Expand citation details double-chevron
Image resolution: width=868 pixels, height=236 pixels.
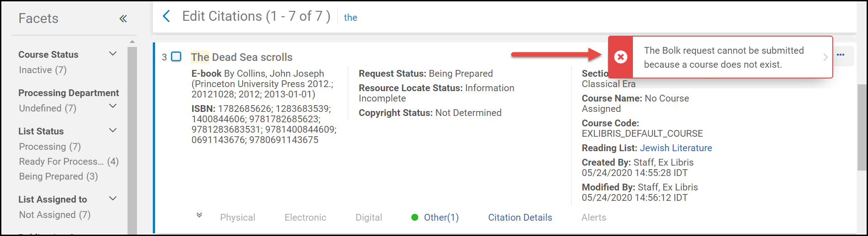pyautogui.click(x=199, y=215)
